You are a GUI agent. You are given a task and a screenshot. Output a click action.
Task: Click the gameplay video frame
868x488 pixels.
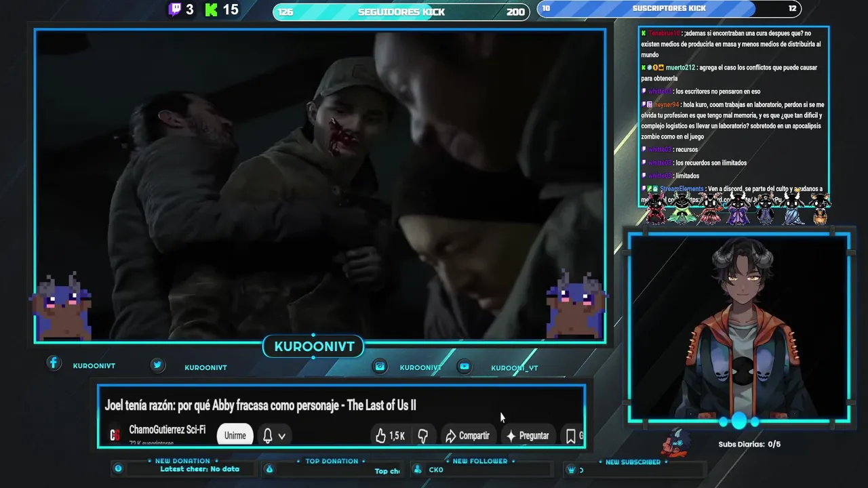[320, 186]
